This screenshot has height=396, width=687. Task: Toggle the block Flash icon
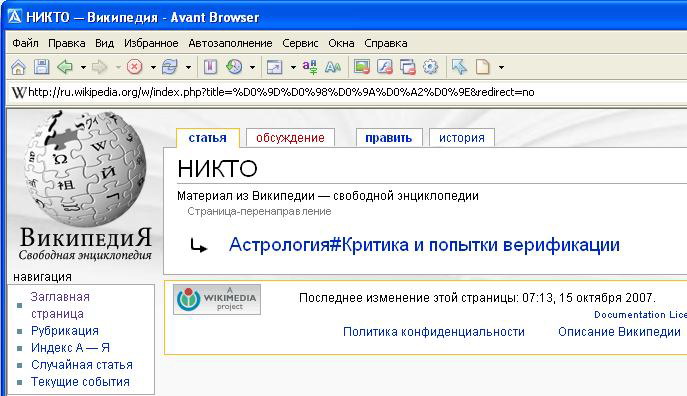click(385, 67)
